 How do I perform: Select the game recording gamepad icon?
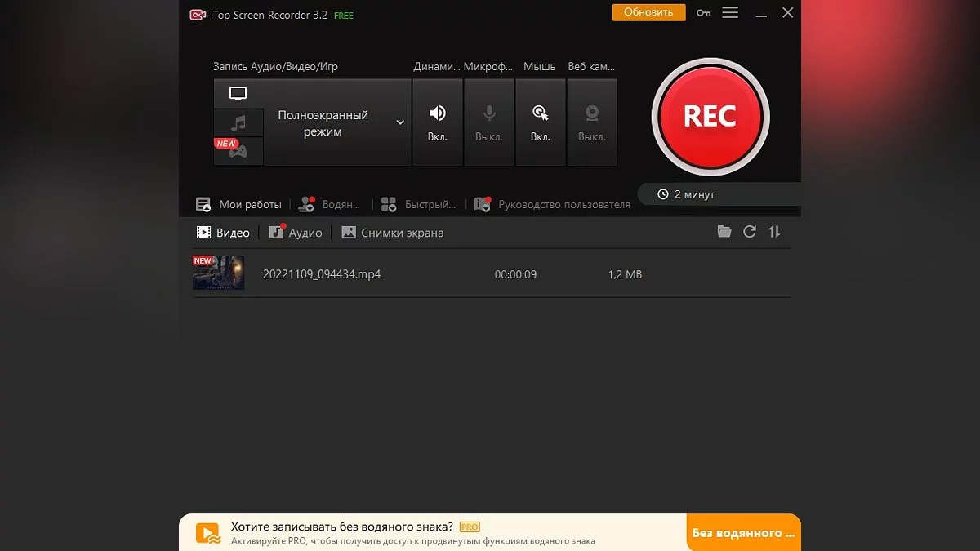click(238, 151)
